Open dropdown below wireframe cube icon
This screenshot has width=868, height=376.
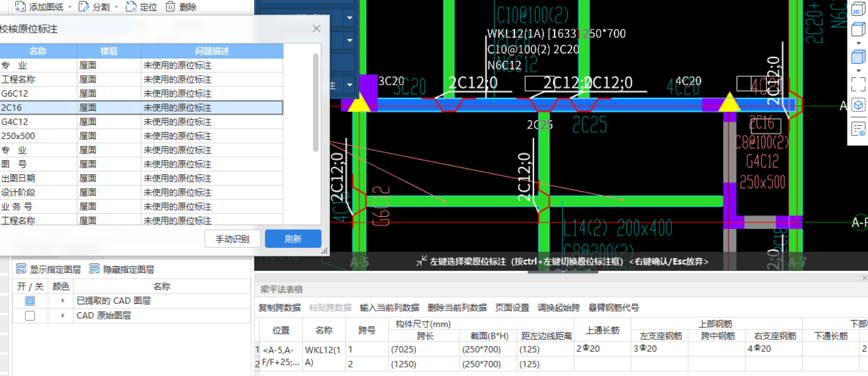pyautogui.click(x=858, y=43)
